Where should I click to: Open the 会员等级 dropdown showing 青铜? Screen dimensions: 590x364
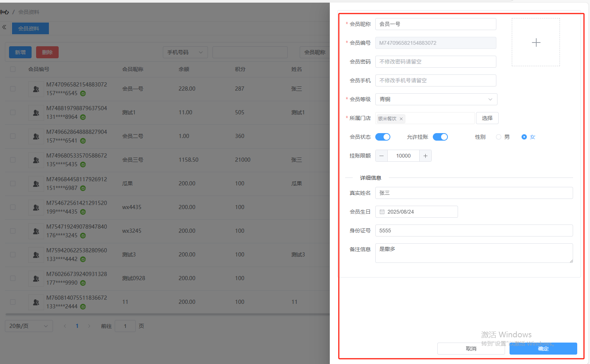[x=436, y=99]
